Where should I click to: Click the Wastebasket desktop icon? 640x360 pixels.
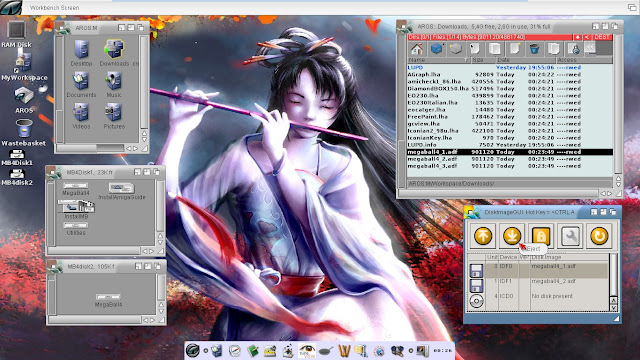click(x=24, y=132)
